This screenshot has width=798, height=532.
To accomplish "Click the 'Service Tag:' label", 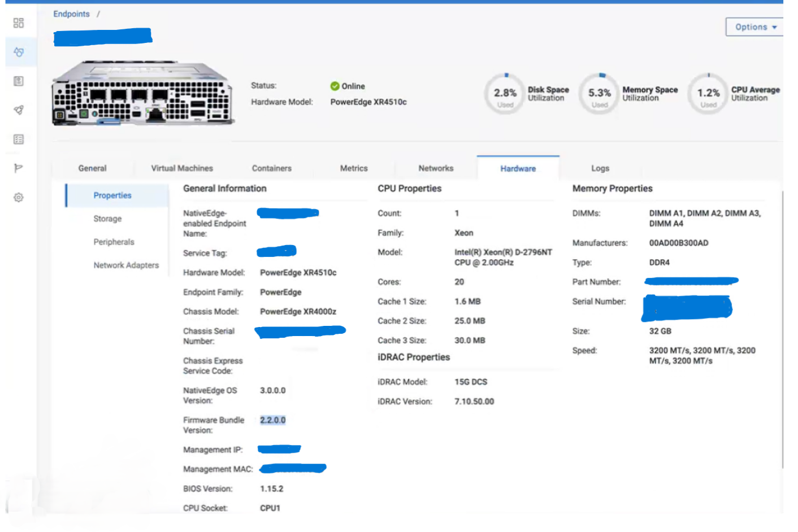I will tap(205, 254).
